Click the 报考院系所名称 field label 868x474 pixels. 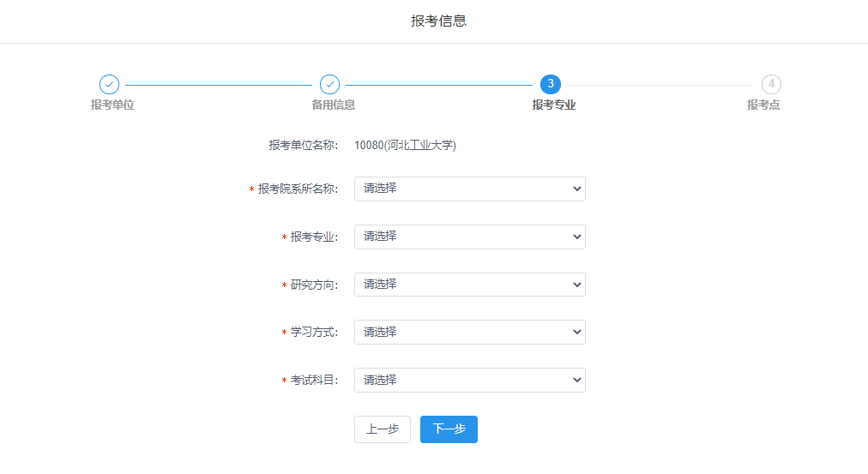pyautogui.click(x=298, y=189)
